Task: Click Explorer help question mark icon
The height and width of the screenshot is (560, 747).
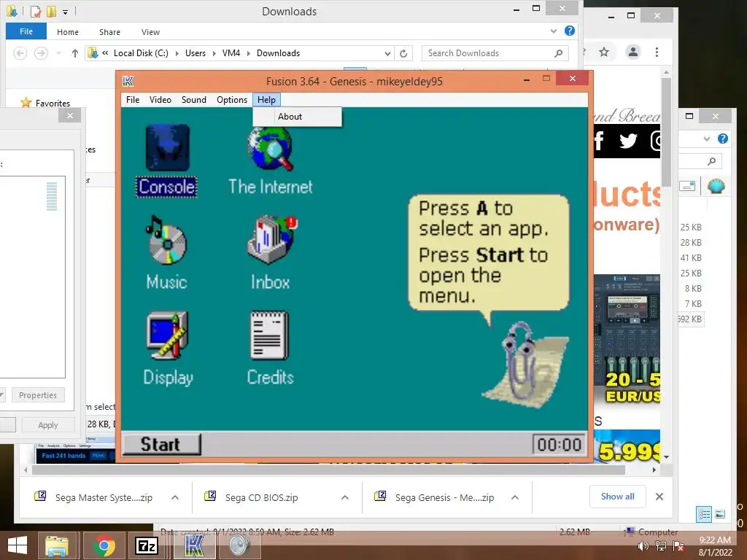Action: [x=569, y=31]
